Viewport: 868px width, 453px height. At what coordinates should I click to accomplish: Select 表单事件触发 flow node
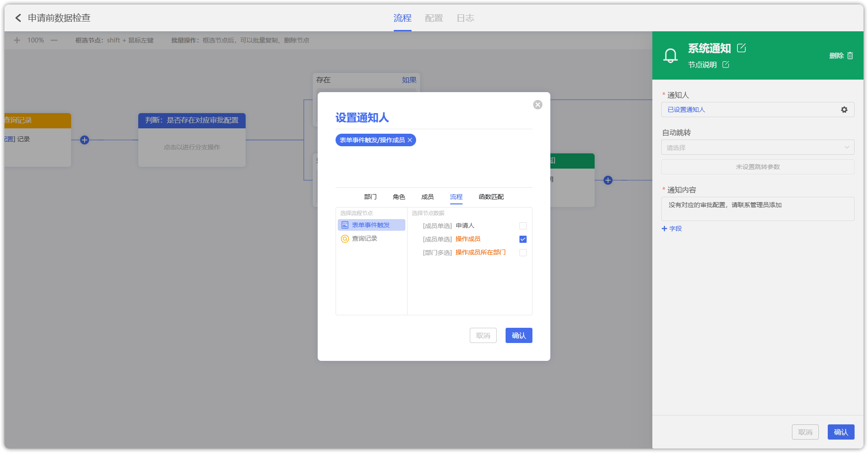[370, 225]
